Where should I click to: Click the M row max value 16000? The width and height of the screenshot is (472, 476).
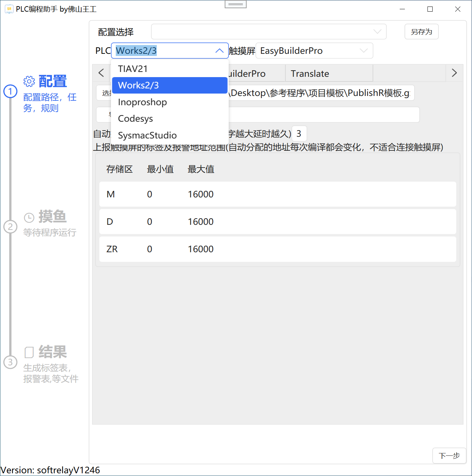[201, 194]
